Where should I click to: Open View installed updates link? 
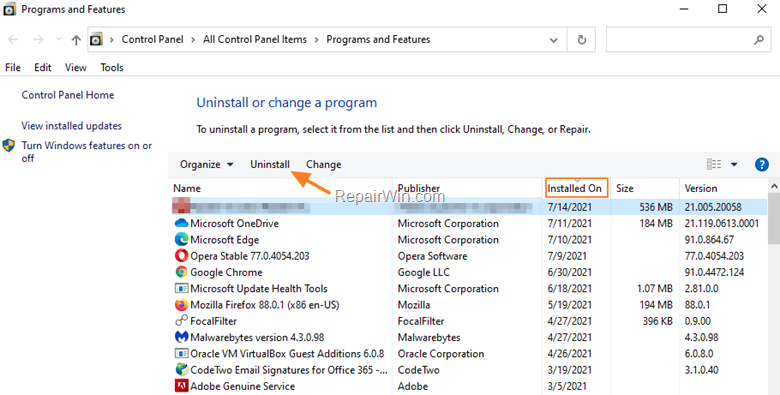[x=72, y=126]
